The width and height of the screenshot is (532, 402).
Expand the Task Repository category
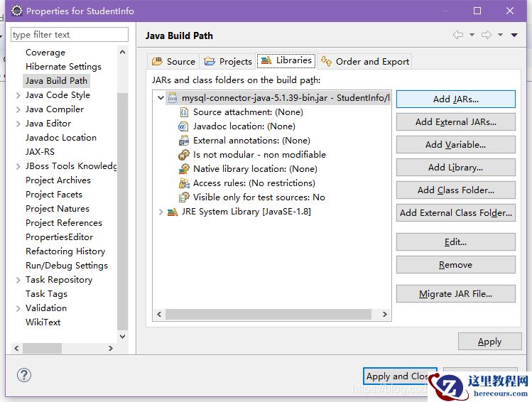point(18,280)
